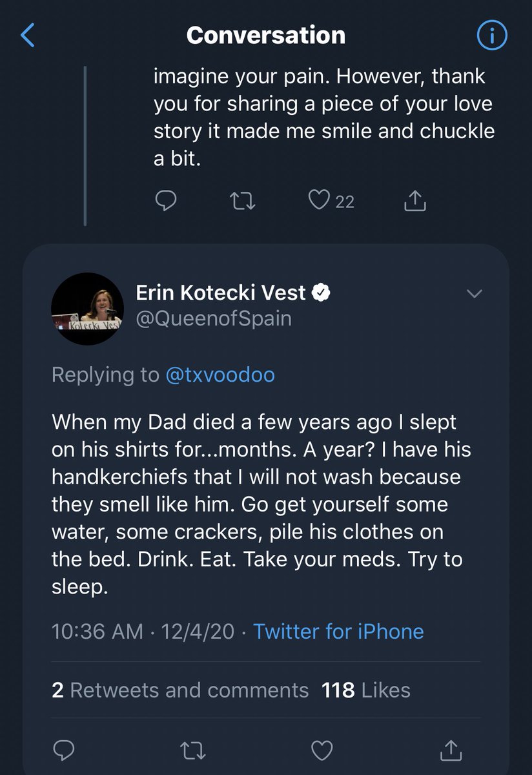The width and height of the screenshot is (532, 775).
Task: Tap the verified badge beside Erin's name
Action: click(x=322, y=293)
